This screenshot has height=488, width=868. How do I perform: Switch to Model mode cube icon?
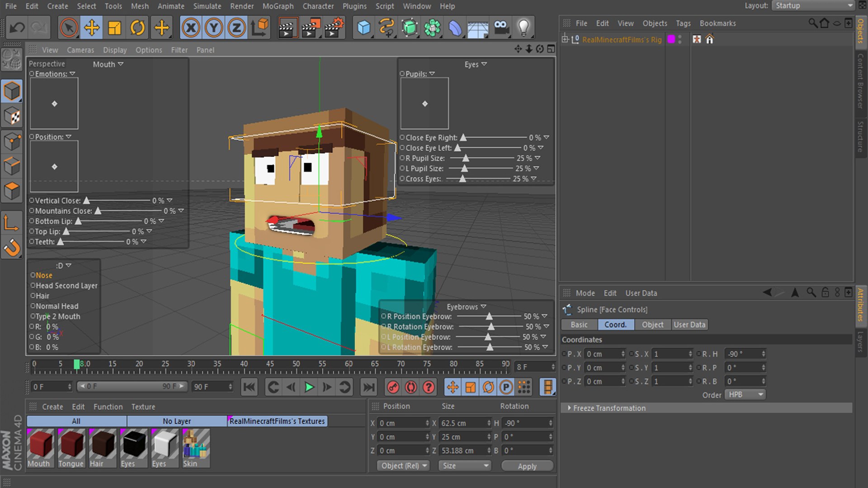pos(12,92)
